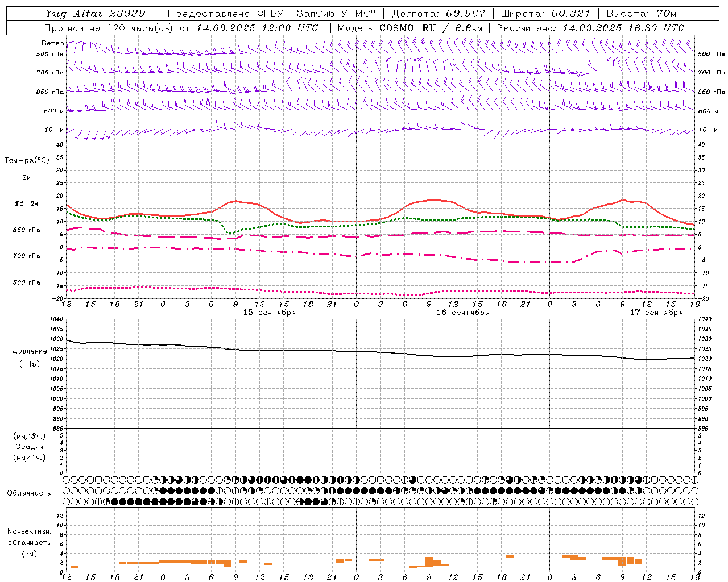
Task: Click the 17 сентября date label
Action: click(656, 313)
